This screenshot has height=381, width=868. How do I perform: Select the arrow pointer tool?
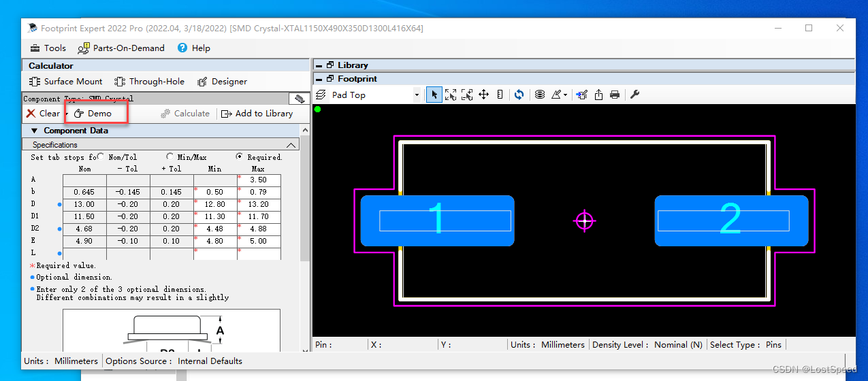[434, 95]
